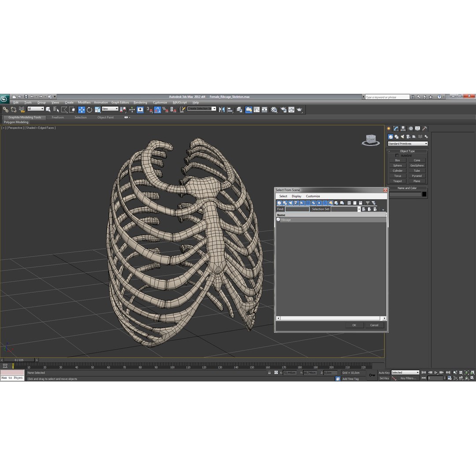Expand Quick Access toolbar arrow
The height and width of the screenshot is (476, 476).
pyautogui.click(x=55, y=97)
